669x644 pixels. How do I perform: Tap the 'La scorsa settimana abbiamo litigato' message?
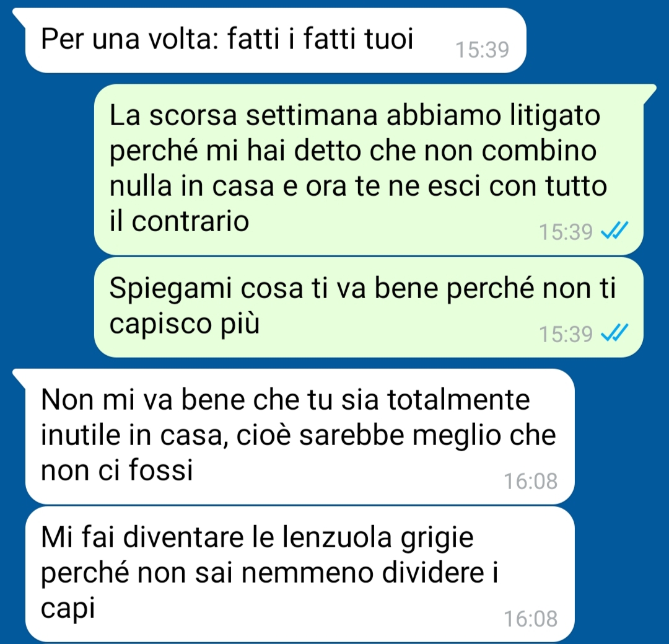369,170
